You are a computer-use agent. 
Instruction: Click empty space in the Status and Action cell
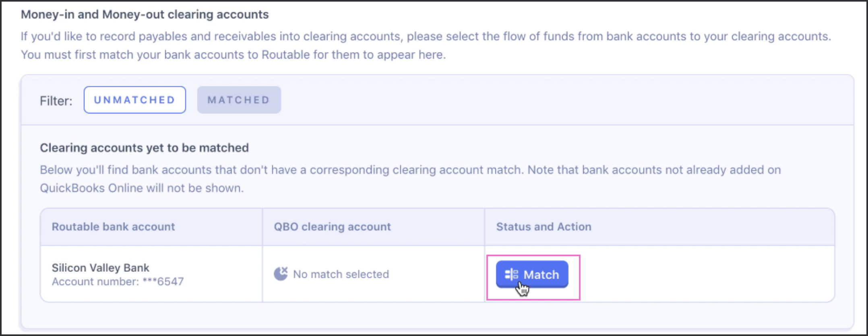click(705, 274)
